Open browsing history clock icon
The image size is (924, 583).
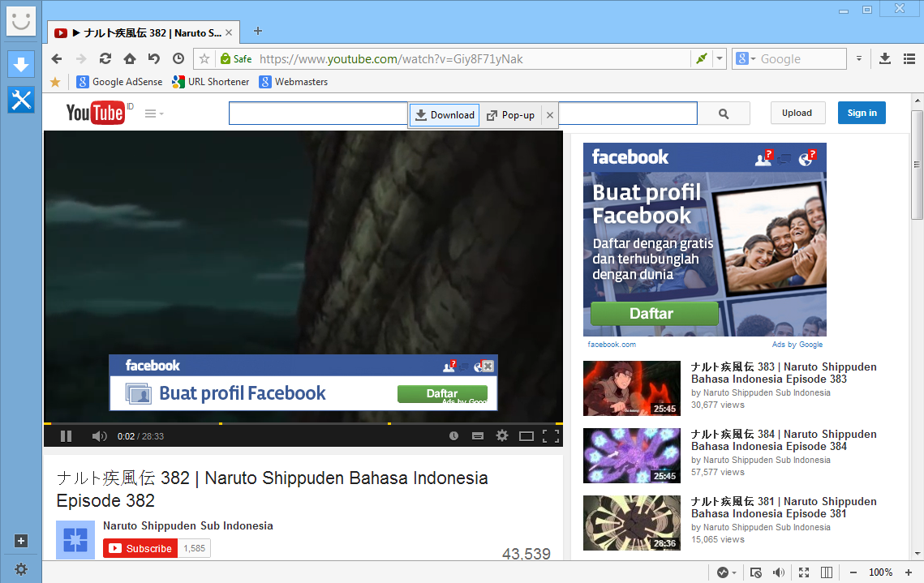pos(178,59)
